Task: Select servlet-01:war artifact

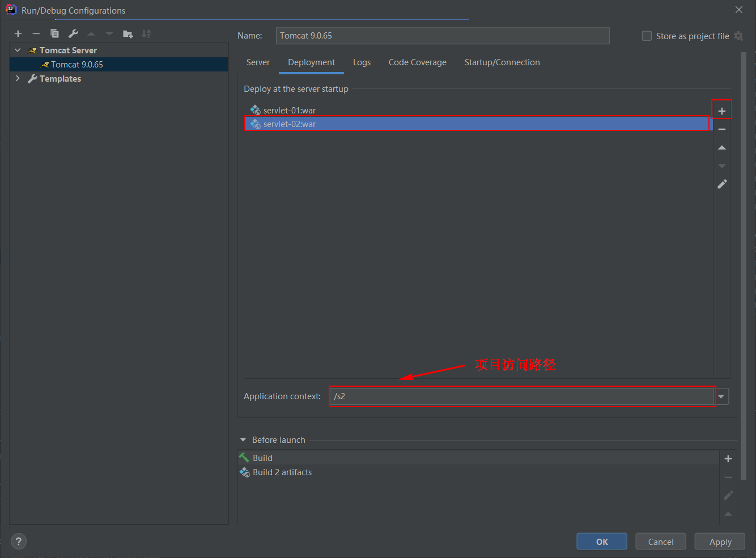Action: [x=479, y=110]
